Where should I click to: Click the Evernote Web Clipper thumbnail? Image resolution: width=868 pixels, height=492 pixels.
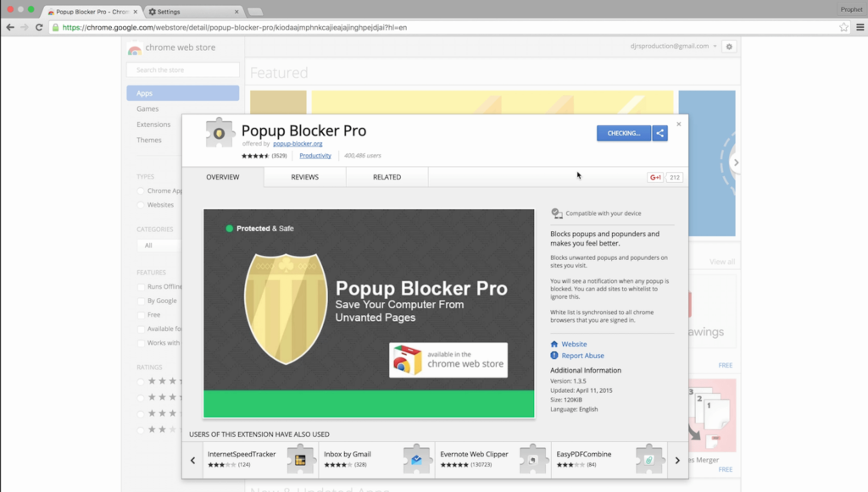[x=533, y=459]
